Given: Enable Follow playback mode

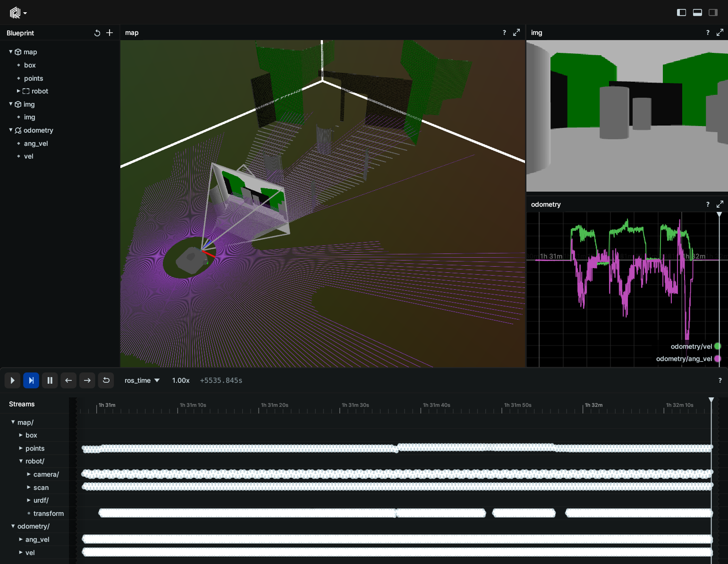Looking at the screenshot, I should [31, 380].
